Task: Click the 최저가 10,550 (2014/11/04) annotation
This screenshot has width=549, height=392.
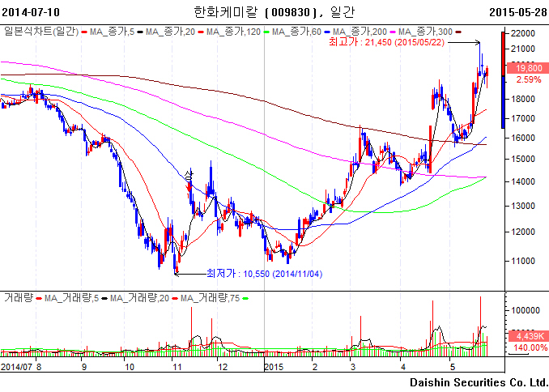Action: [264, 274]
